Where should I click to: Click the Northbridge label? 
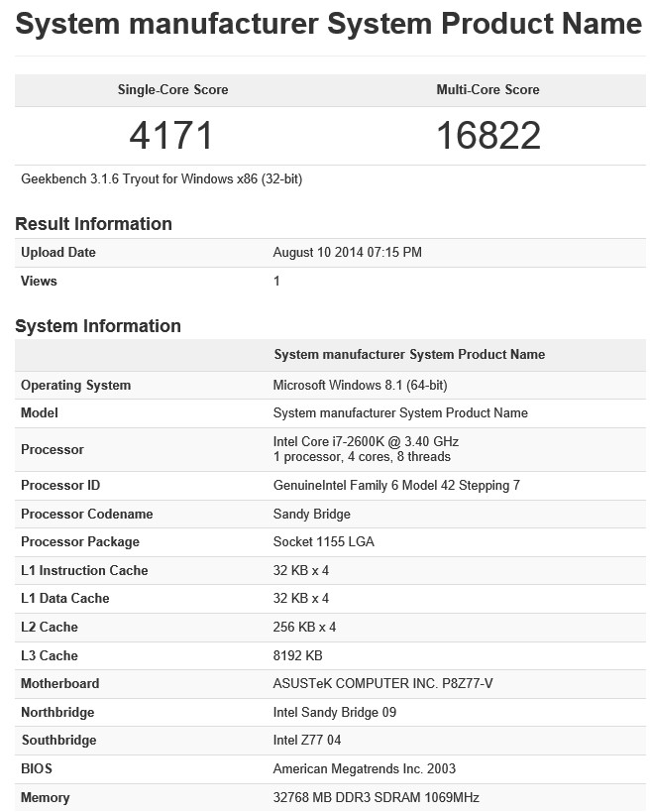[x=57, y=712]
